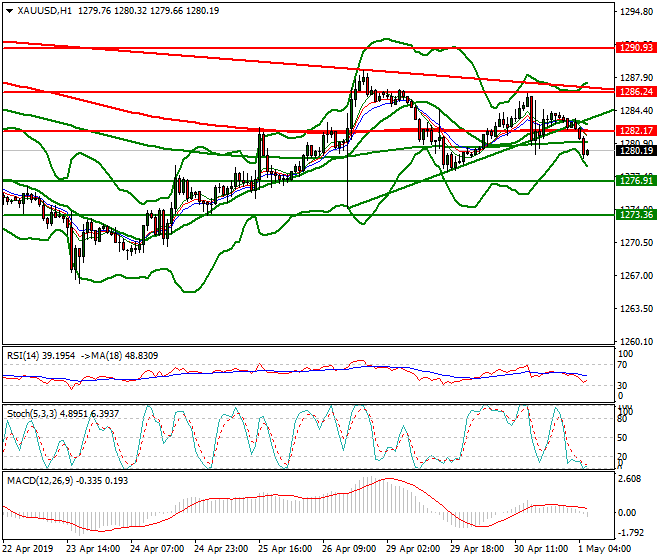Click the 25 Apr 16:00 time label
The height and width of the screenshot is (560, 660).
tap(285, 549)
